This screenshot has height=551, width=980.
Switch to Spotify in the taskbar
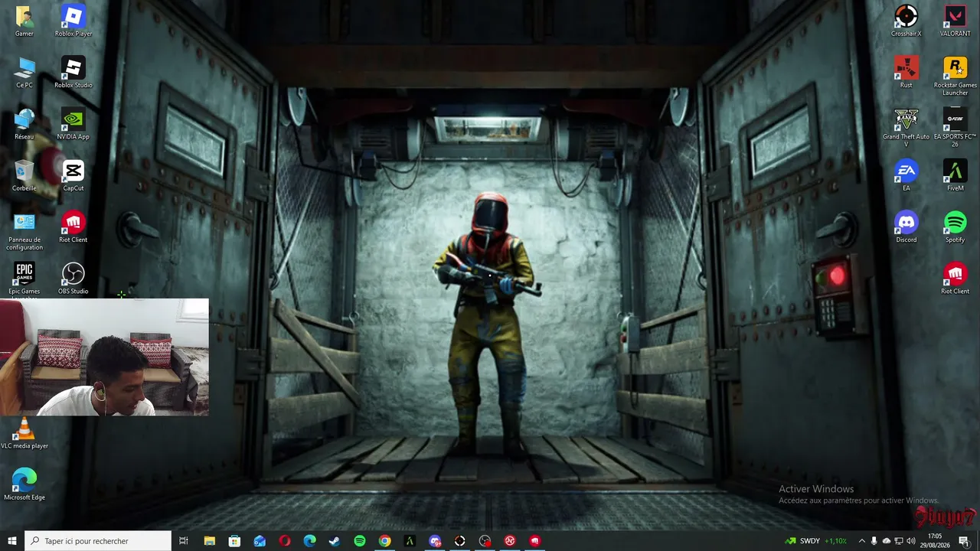[360, 541]
